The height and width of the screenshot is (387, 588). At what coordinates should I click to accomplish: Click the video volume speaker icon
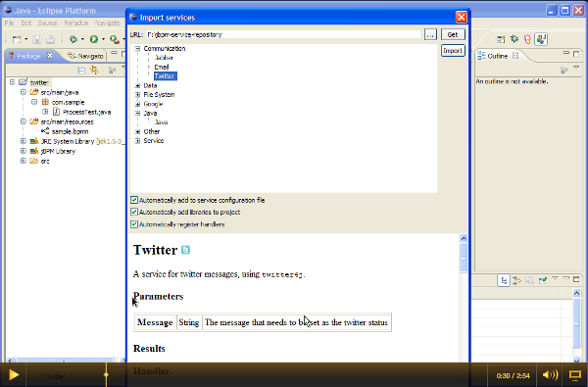(550, 374)
